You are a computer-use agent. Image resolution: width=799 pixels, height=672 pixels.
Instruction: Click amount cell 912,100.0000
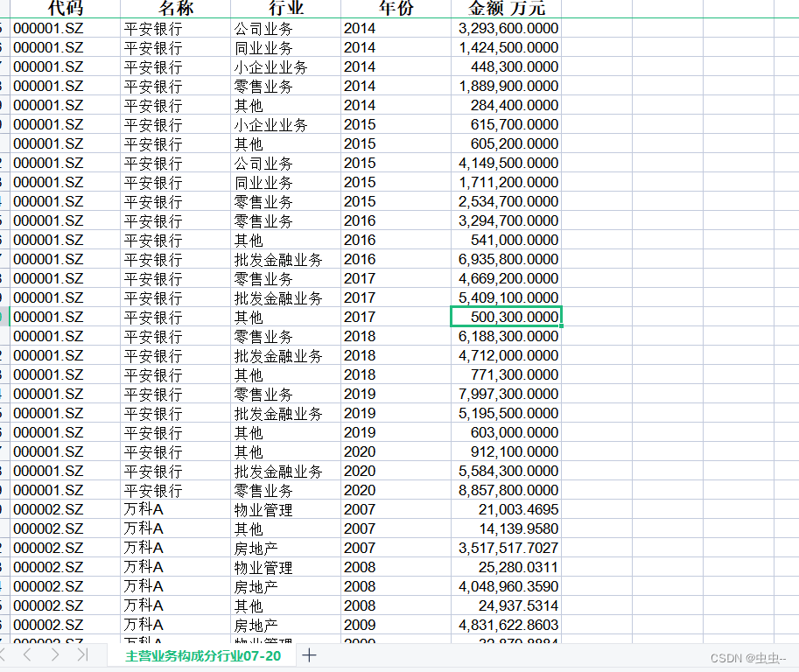(507, 451)
